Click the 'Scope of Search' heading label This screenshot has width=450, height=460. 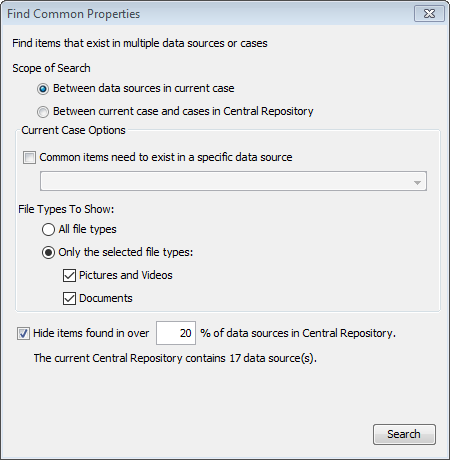(51, 68)
